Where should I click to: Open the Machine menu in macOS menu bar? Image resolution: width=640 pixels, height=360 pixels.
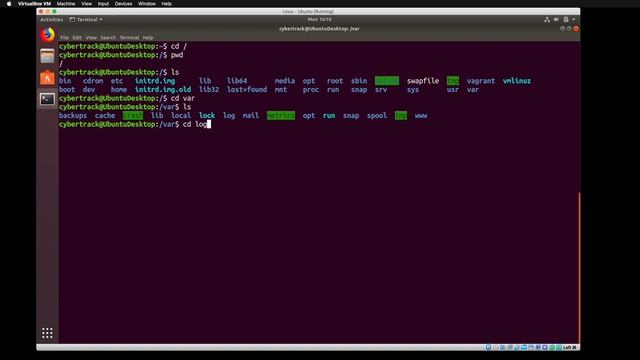pyautogui.click(x=66, y=4)
